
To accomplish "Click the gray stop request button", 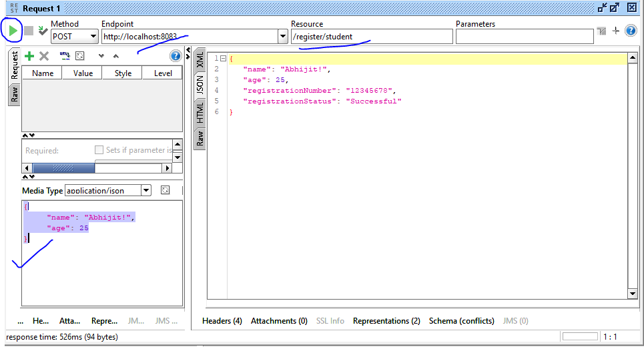I will click(x=29, y=31).
